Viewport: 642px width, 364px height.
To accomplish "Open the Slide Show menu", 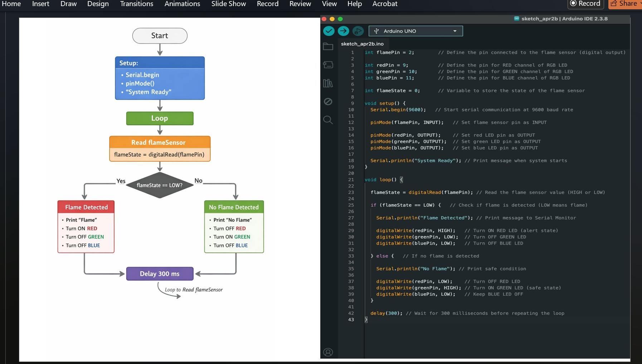I will point(228,4).
